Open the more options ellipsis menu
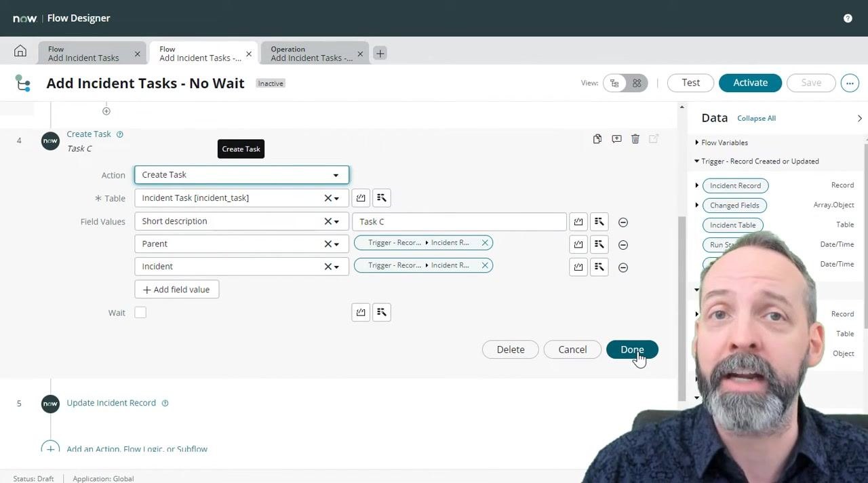868x483 pixels. point(850,83)
